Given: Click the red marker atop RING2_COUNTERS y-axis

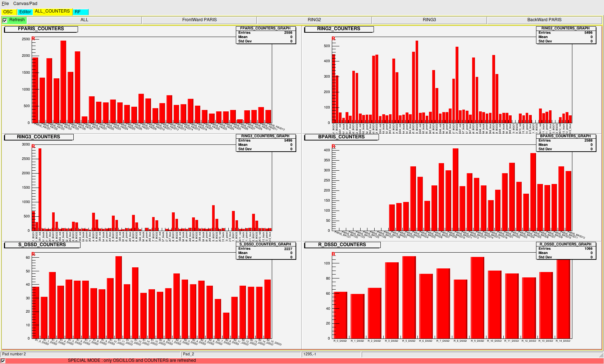Looking at the screenshot, I should (333, 38).
